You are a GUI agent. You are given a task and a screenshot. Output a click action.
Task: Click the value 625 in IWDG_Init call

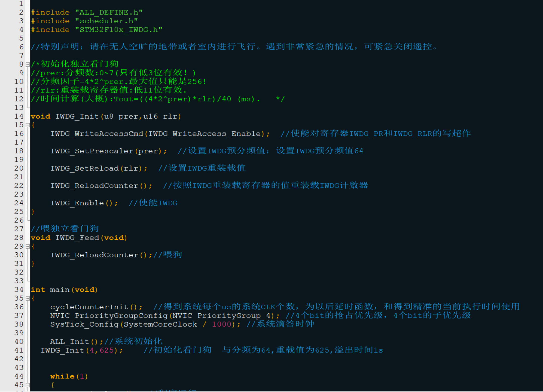tap(106, 350)
